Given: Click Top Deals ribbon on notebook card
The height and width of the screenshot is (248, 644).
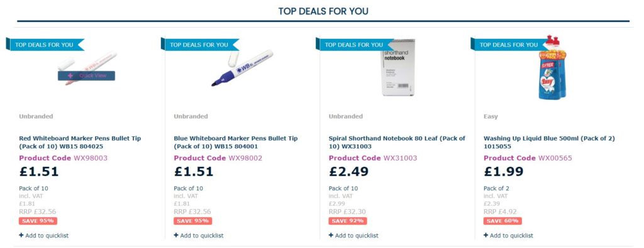Looking at the screenshot, I should pyautogui.click(x=355, y=45).
